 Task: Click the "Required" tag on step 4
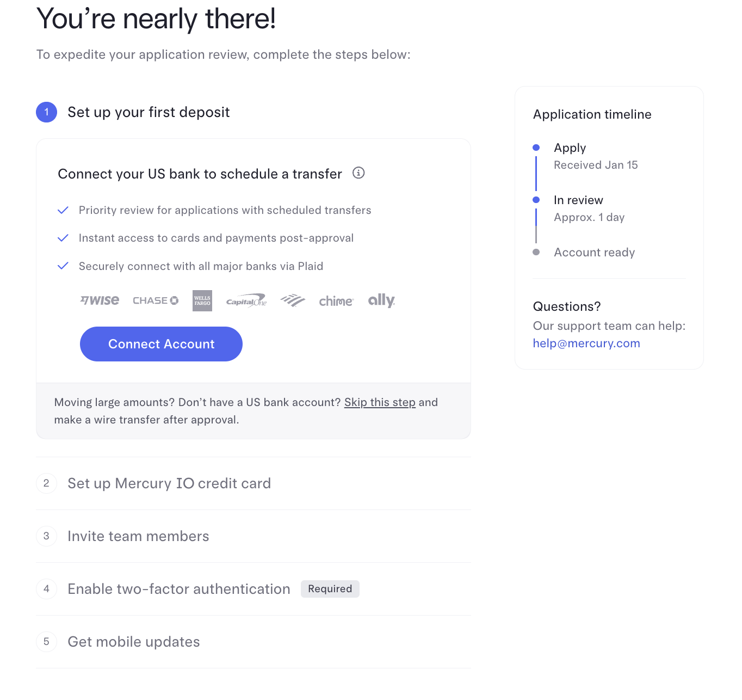[x=330, y=589]
